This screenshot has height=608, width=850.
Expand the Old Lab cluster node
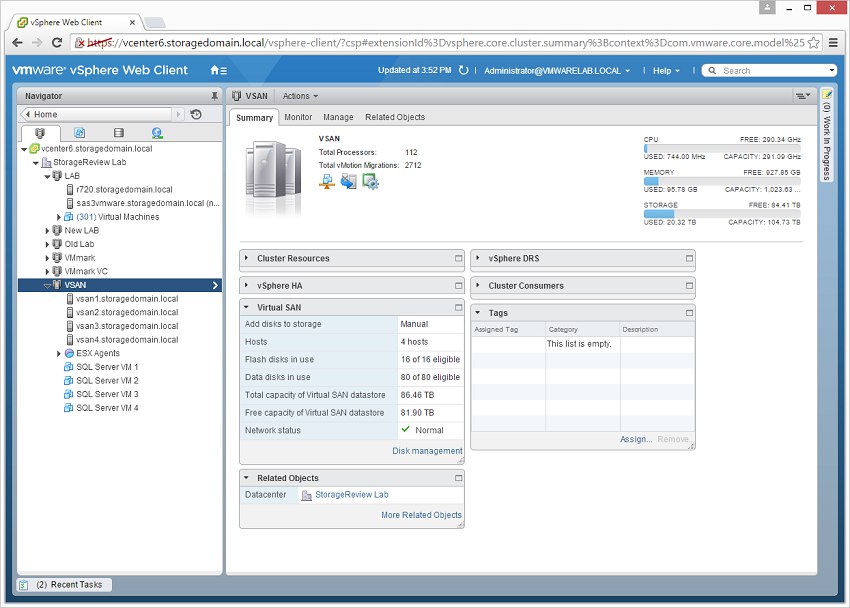coord(47,244)
